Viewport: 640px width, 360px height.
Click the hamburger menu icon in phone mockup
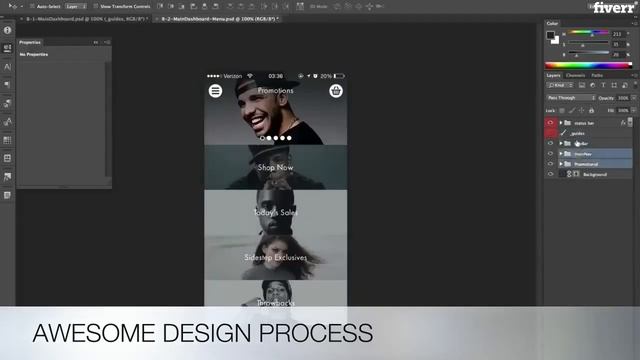pyautogui.click(x=216, y=91)
